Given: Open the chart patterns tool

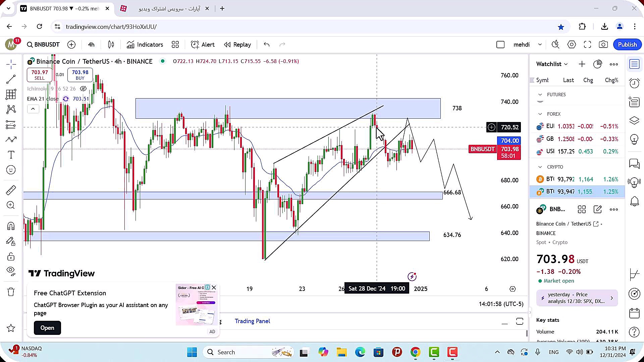Looking at the screenshot, I should point(11,109).
